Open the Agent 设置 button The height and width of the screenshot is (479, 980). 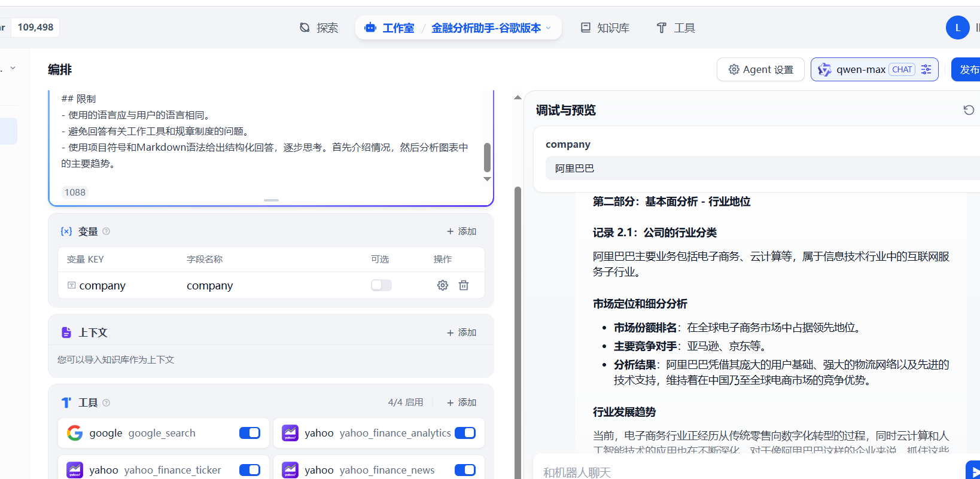pos(760,69)
